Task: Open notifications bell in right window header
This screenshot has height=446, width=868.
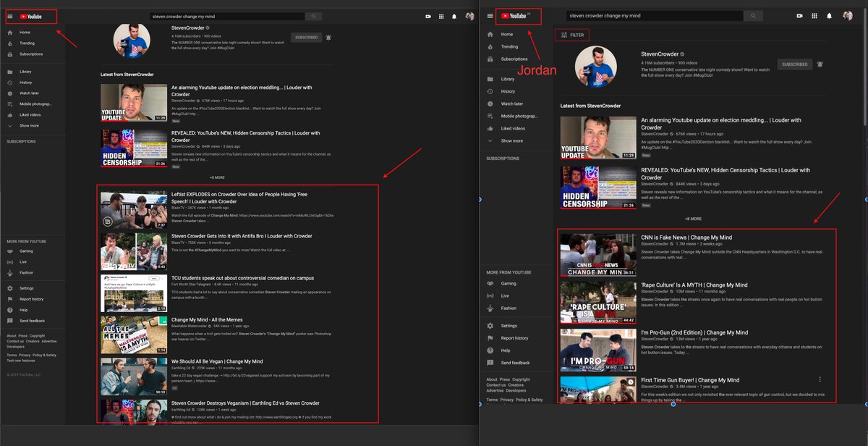Action: click(830, 15)
